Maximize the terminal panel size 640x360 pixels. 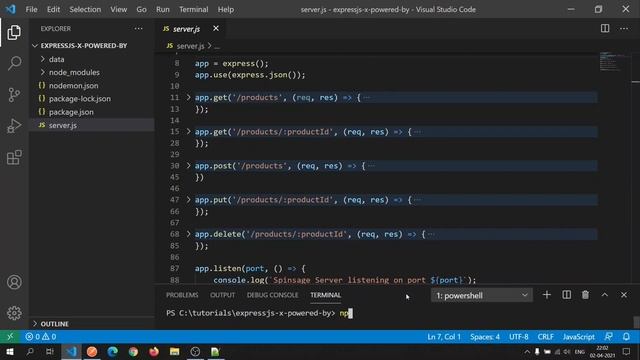[x=604, y=295]
